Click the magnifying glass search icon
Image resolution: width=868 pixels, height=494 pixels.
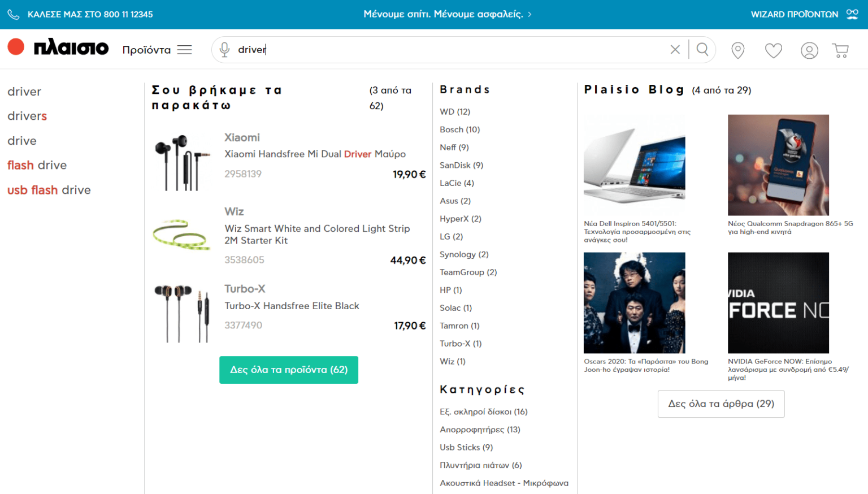(x=702, y=50)
